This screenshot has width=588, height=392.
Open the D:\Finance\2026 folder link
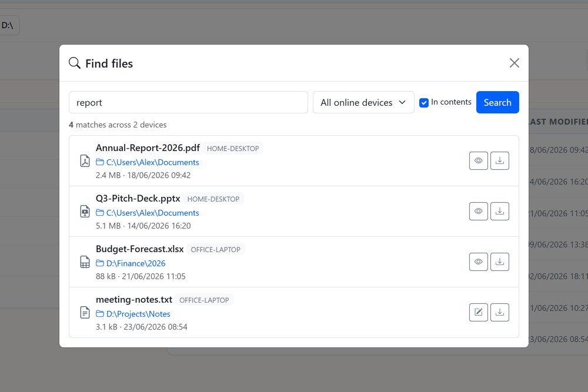[x=131, y=263]
